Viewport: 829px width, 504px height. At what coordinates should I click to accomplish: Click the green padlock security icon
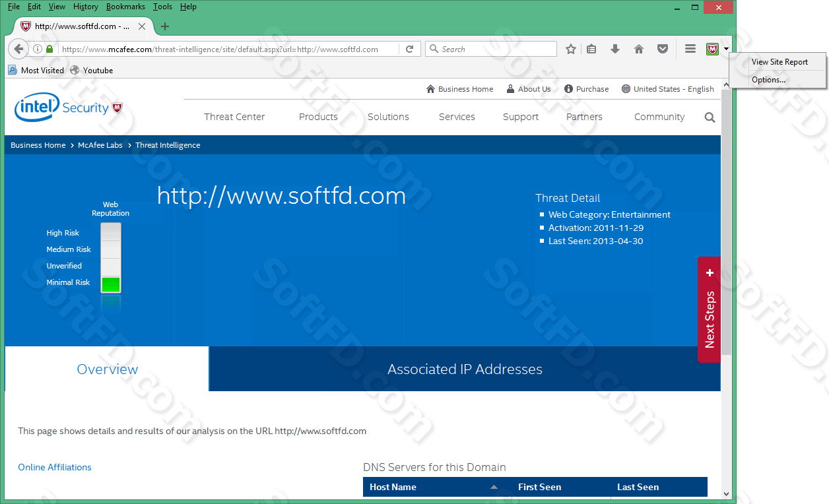click(x=50, y=49)
